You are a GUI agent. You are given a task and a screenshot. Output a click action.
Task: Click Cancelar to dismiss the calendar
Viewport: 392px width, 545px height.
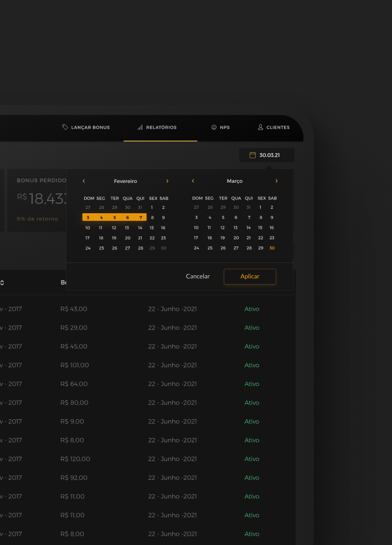click(198, 276)
